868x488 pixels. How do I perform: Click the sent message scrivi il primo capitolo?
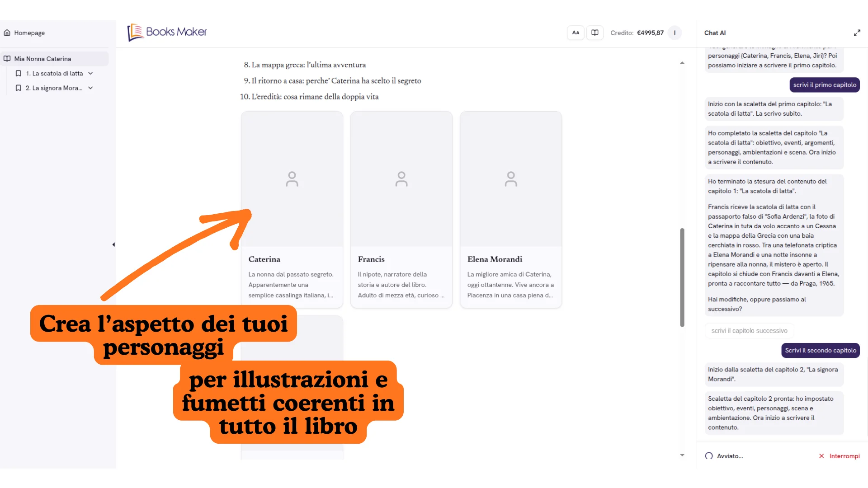click(825, 85)
